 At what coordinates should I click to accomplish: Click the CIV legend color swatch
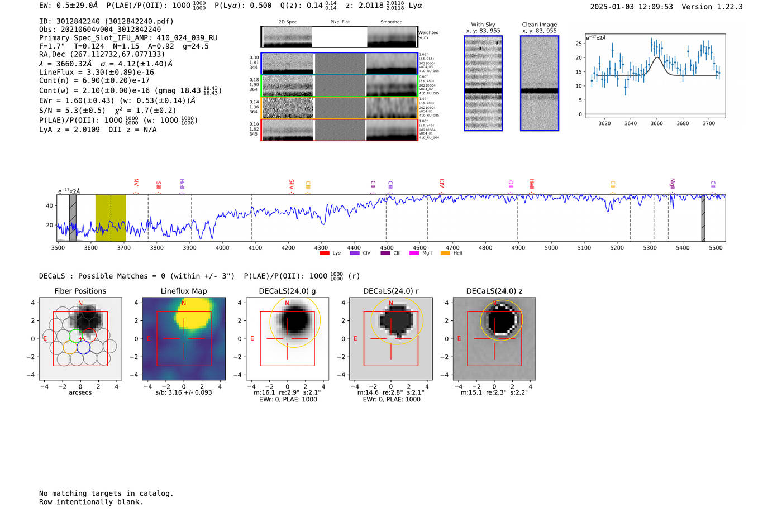[x=354, y=253]
